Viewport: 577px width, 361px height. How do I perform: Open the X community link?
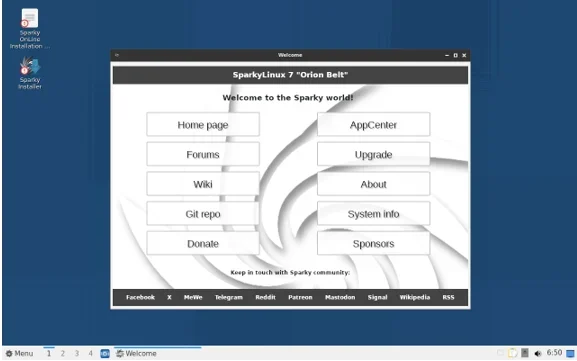(169, 297)
